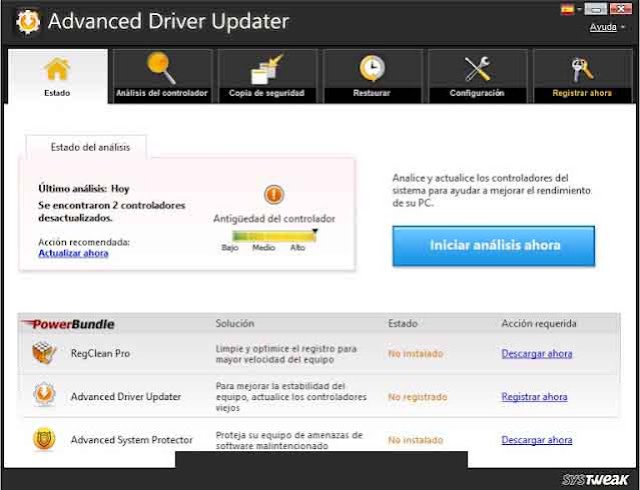The image size is (640, 490).
Task: Click the Solución column header
Action: point(235,324)
